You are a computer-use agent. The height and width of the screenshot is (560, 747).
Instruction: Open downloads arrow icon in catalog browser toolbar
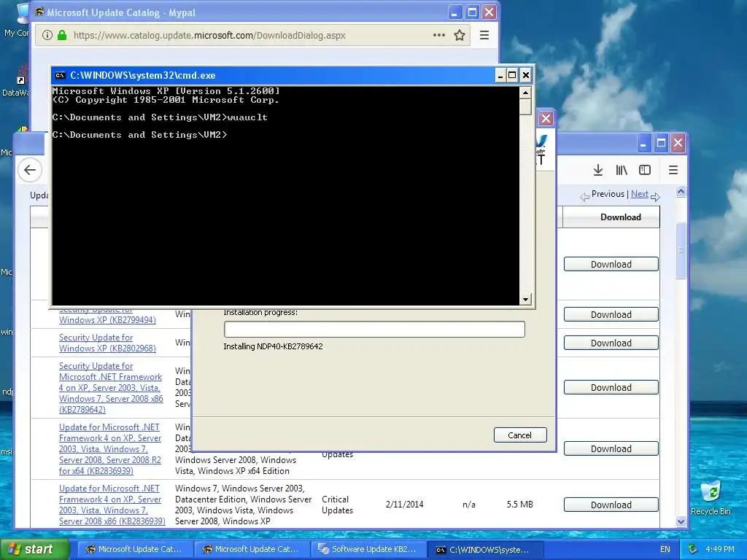(598, 170)
